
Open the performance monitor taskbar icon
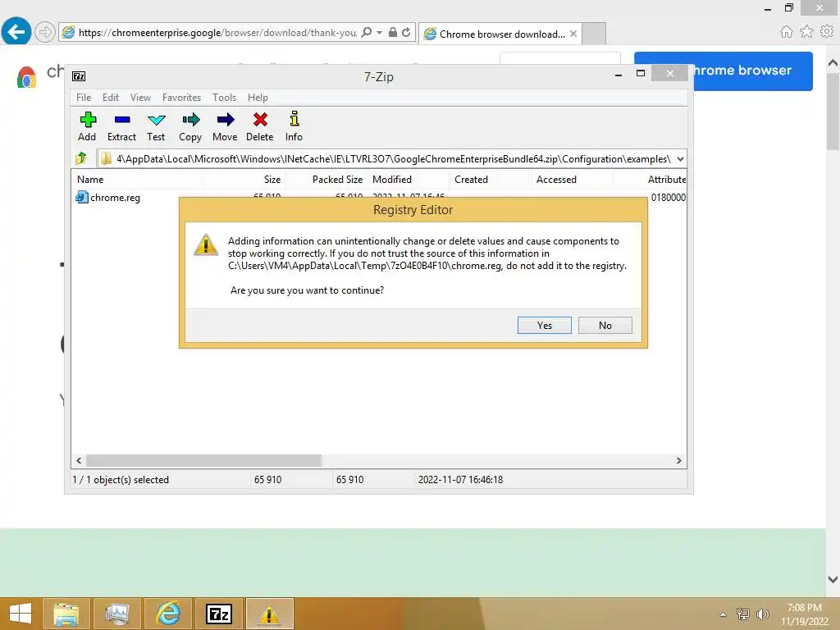coord(116,614)
